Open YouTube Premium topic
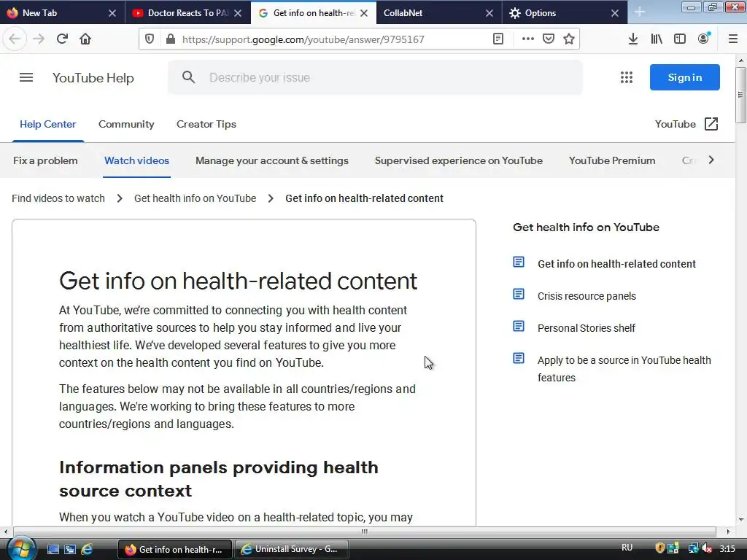Image resolution: width=747 pixels, height=560 pixels. (x=612, y=160)
